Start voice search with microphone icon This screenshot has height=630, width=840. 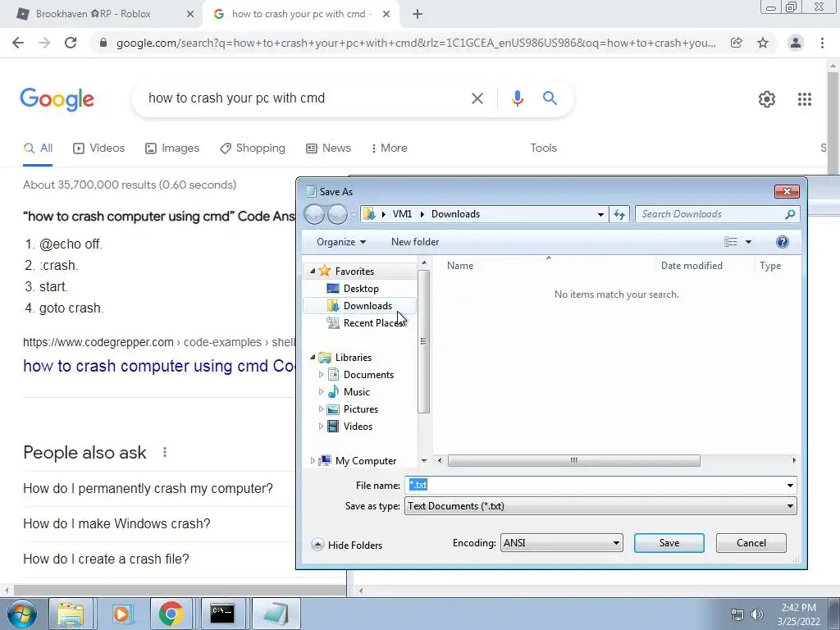[x=517, y=98]
